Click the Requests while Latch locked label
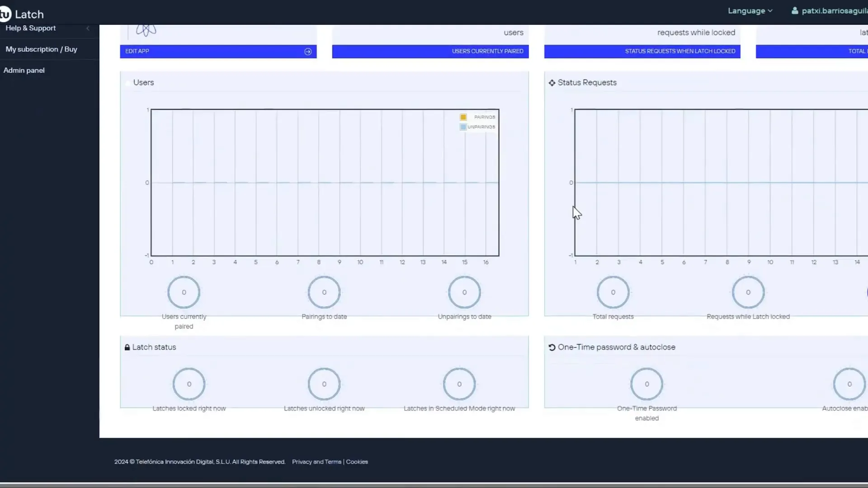This screenshot has height=488, width=868. (748, 317)
